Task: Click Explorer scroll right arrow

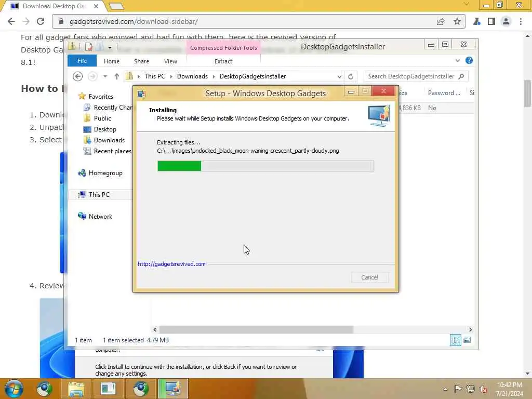Action: point(470,329)
